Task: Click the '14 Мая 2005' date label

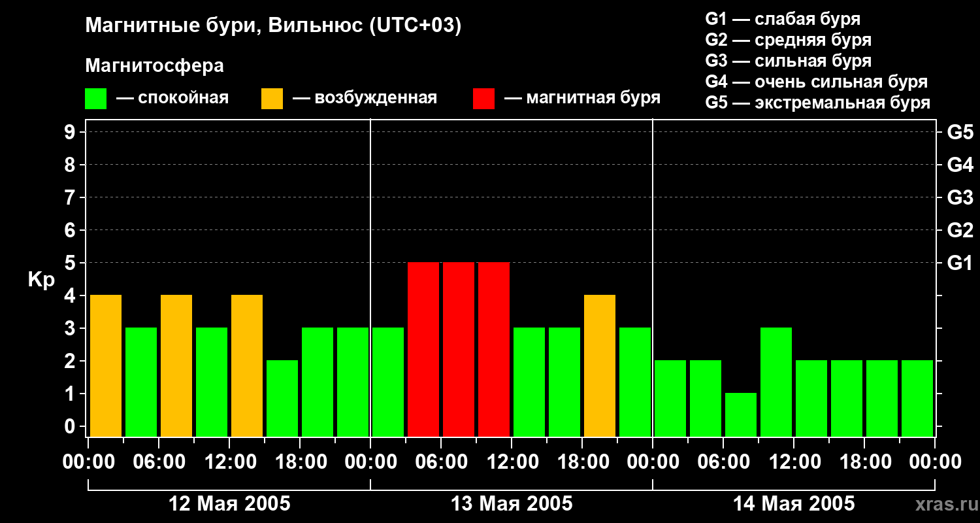Action: coord(794,504)
